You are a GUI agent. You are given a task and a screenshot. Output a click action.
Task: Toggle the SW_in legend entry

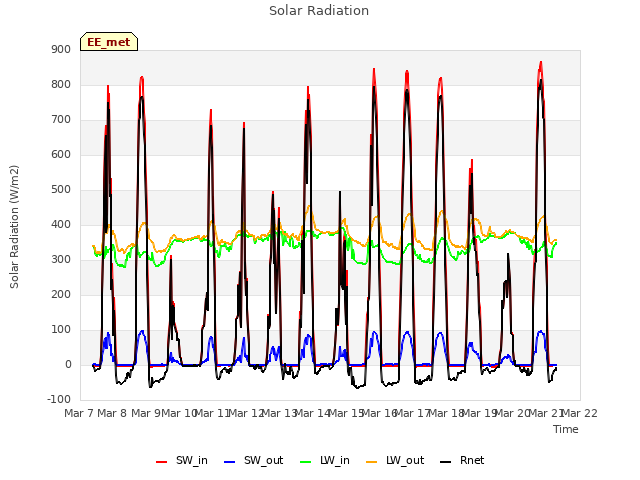[182, 460]
